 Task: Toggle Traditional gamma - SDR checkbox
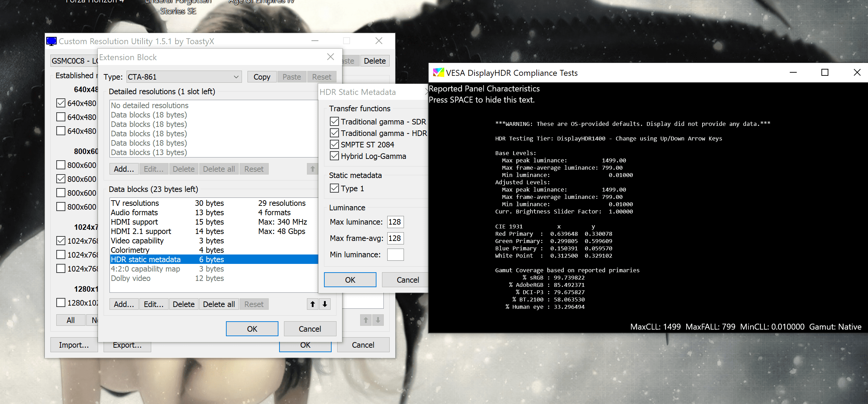(x=334, y=121)
